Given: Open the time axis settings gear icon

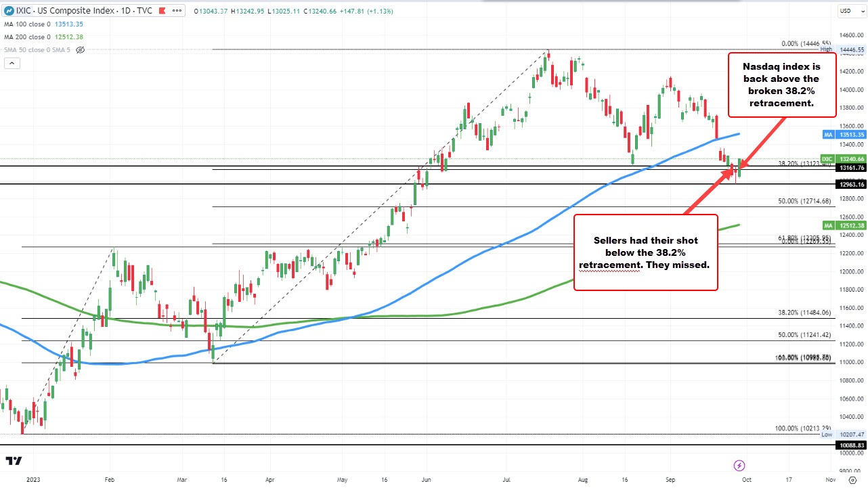Looking at the screenshot, I should 853,478.
